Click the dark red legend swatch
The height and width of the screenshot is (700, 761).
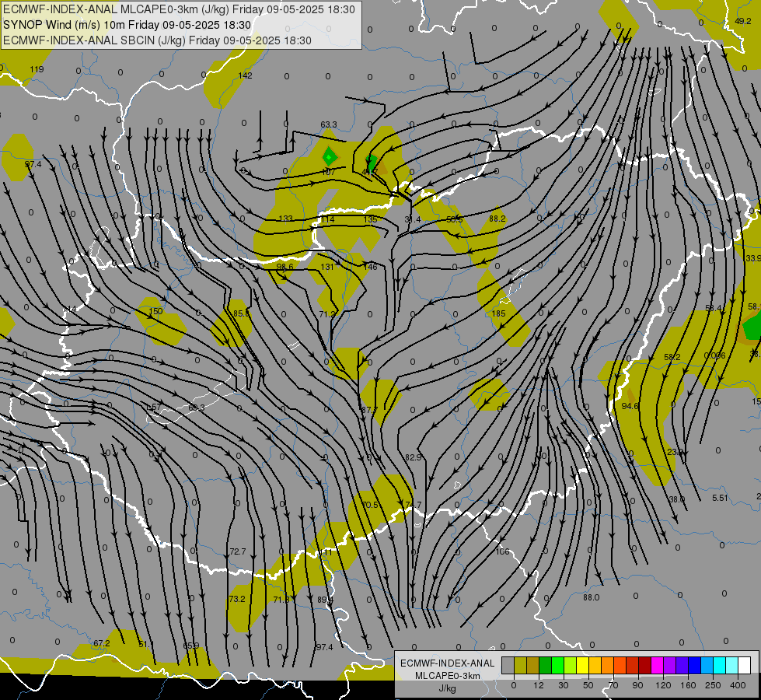pos(644,665)
